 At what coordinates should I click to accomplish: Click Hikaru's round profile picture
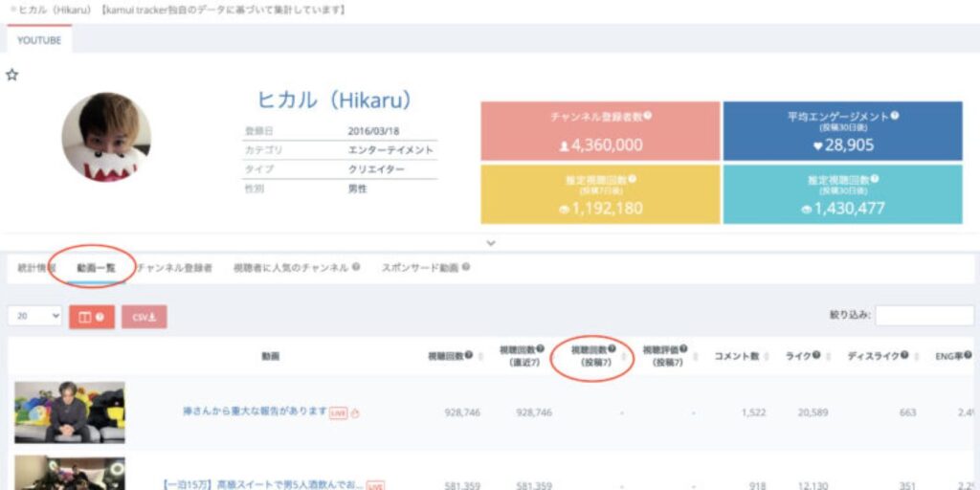click(x=106, y=138)
